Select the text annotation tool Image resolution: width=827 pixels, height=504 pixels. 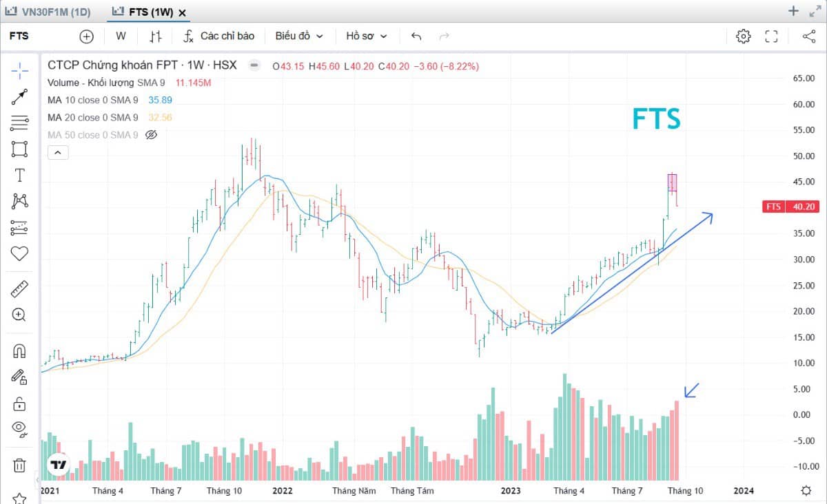click(x=19, y=175)
